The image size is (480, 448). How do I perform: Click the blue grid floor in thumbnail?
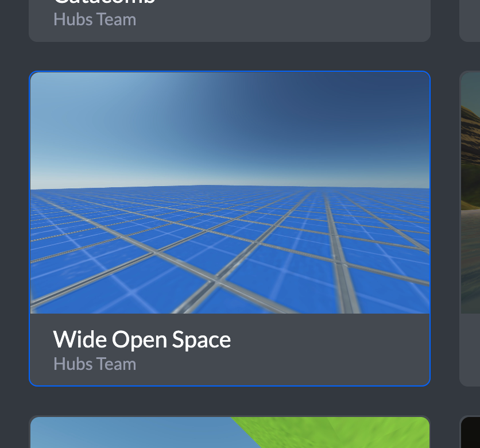point(230,251)
